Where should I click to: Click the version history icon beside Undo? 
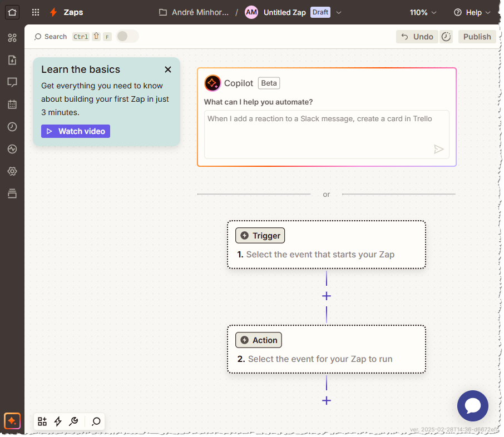tap(446, 37)
